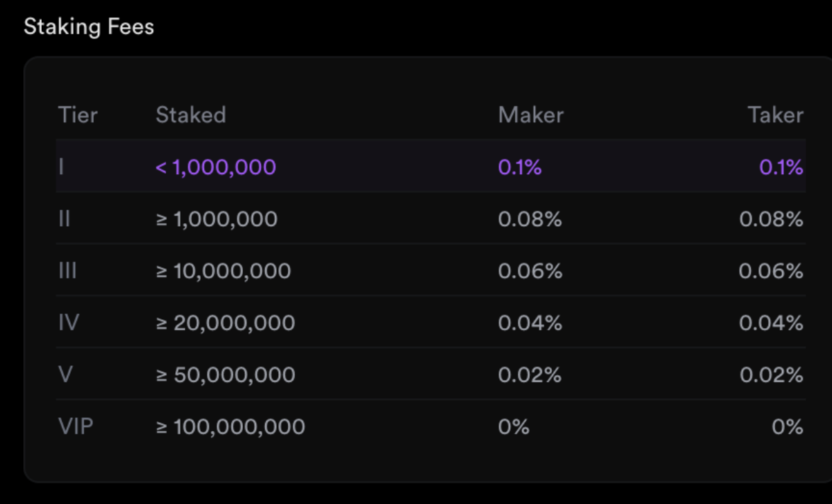Screen dimensions: 832x504
Task: Click the Tier column header
Action: click(x=77, y=115)
